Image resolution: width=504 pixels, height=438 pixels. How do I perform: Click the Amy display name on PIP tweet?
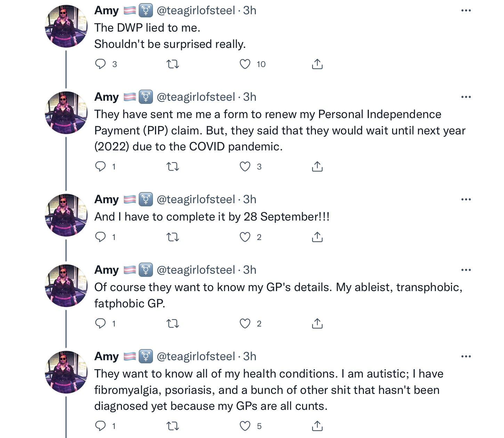(x=106, y=97)
